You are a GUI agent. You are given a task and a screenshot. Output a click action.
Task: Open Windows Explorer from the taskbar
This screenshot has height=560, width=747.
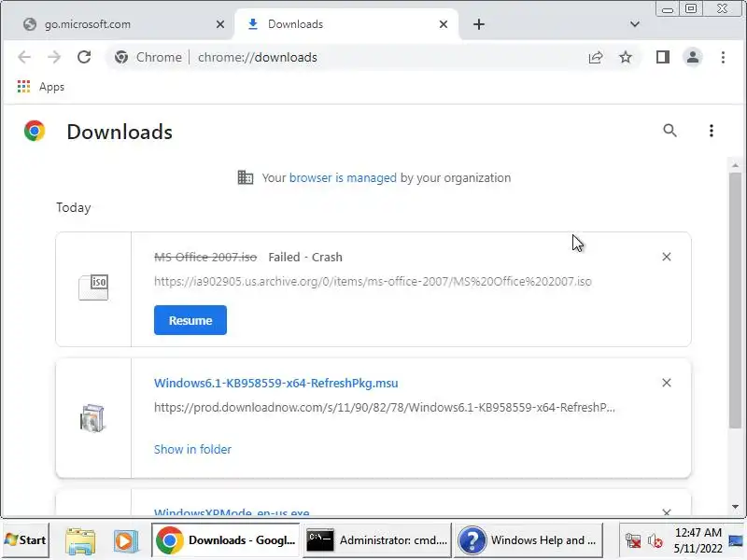pos(80,541)
